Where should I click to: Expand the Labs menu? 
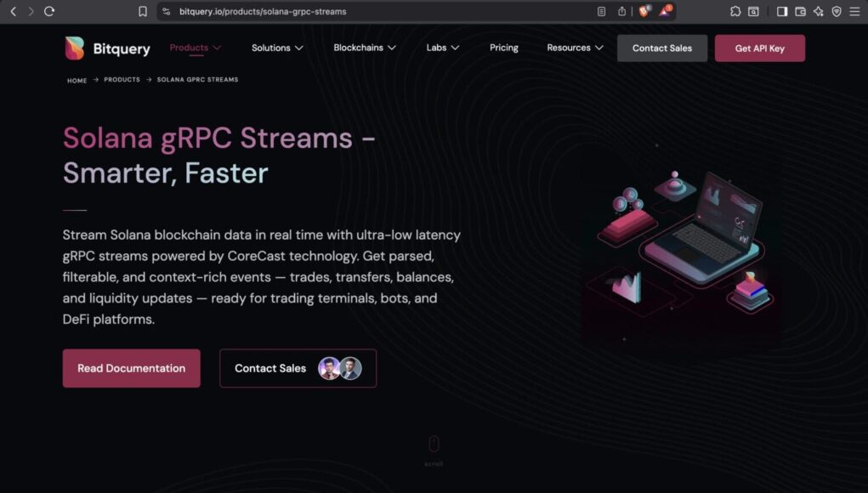tap(442, 48)
